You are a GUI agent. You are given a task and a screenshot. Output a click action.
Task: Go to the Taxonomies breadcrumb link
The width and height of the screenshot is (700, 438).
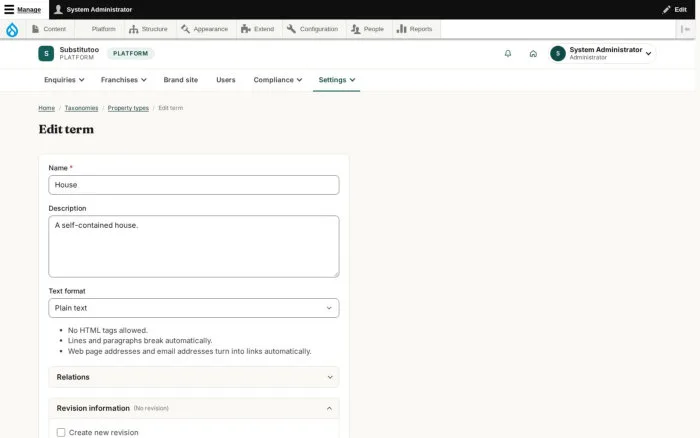[x=81, y=108]
